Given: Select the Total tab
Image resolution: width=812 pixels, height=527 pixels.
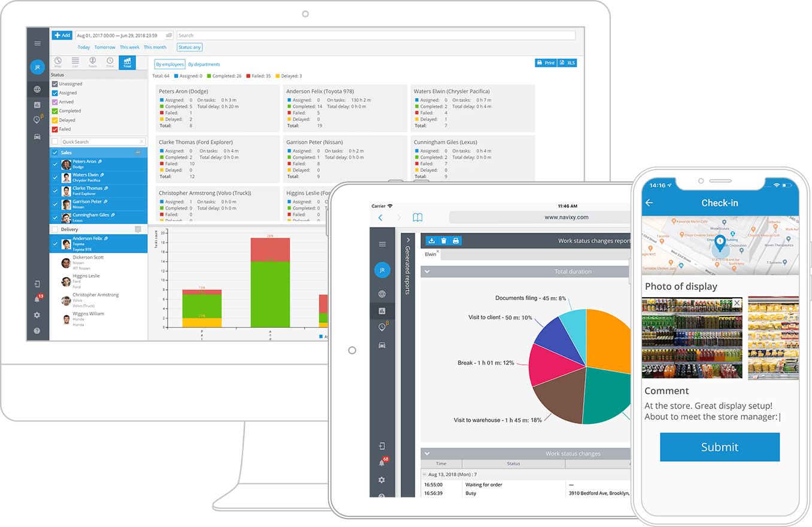Looking at the screenshot, I should tap(127, 62).
